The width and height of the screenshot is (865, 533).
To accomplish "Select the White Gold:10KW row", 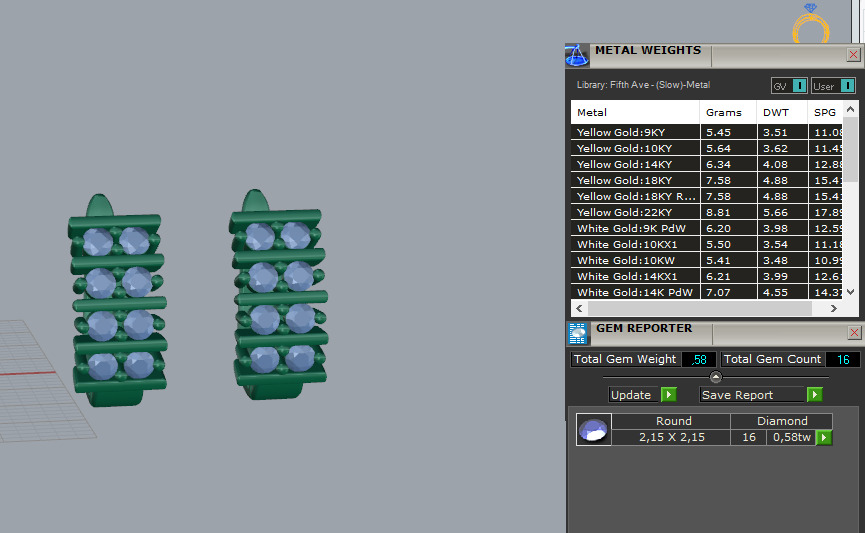I will 707,260.
